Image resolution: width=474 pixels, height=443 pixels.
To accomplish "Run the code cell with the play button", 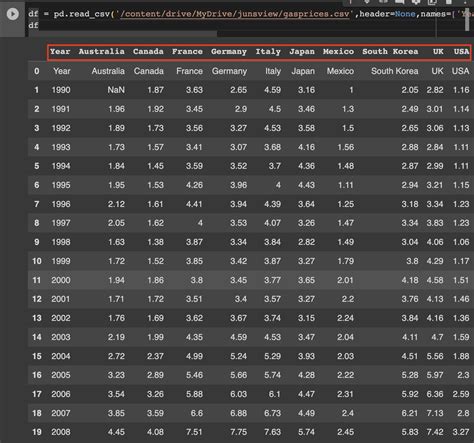I will click(13, 14).
